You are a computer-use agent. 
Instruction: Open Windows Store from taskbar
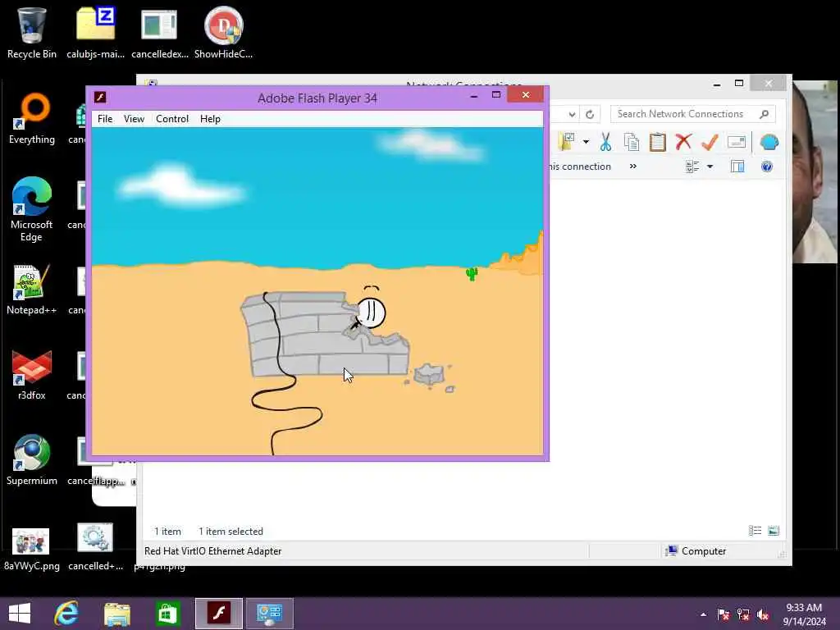point(167,614)
